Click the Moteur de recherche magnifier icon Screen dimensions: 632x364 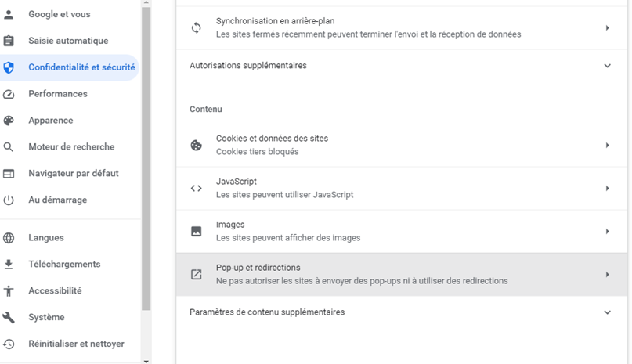tap(9, 147)
